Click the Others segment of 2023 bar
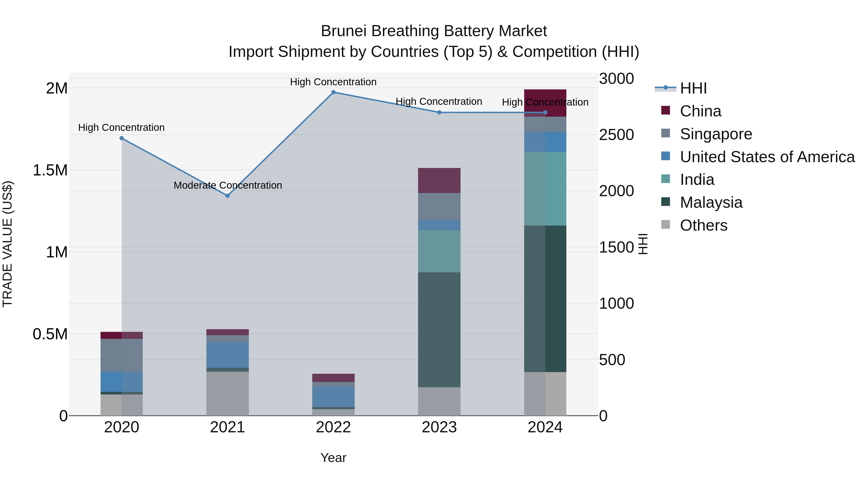868x488 pixels. tap(439, 401)
